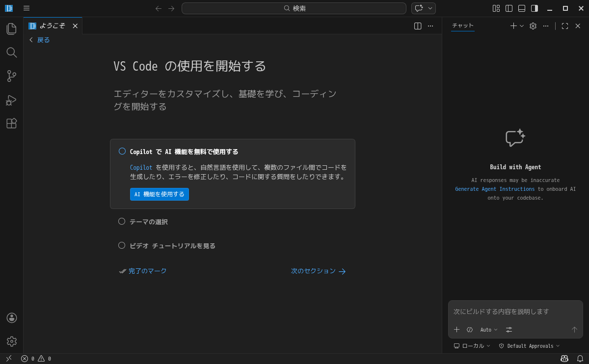
Task: Click the 完了のマーク link
Action: 143,271
